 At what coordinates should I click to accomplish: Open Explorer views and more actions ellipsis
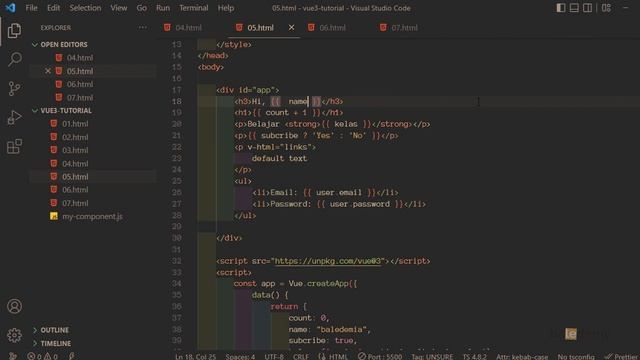pyautogui.click(x=142, y=27)
